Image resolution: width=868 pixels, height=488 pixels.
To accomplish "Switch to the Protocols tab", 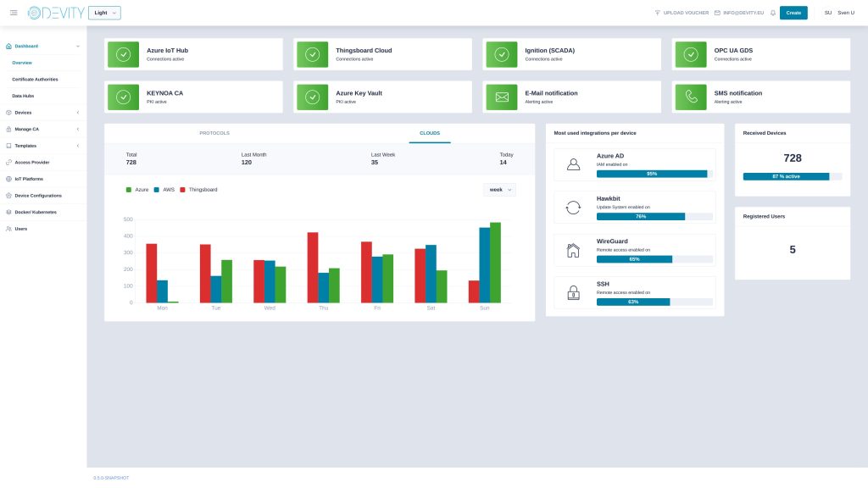I will (x=214, y=133).
